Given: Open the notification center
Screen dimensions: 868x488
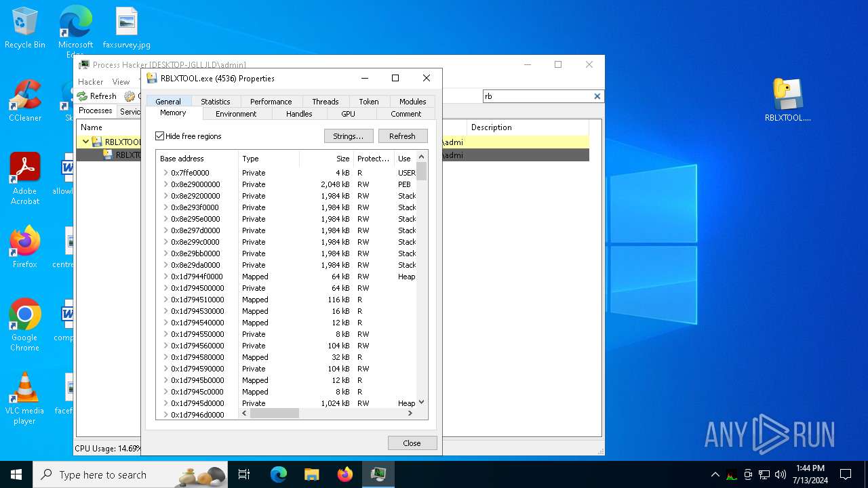Looking at the screenshot, I should click(846, 474).
